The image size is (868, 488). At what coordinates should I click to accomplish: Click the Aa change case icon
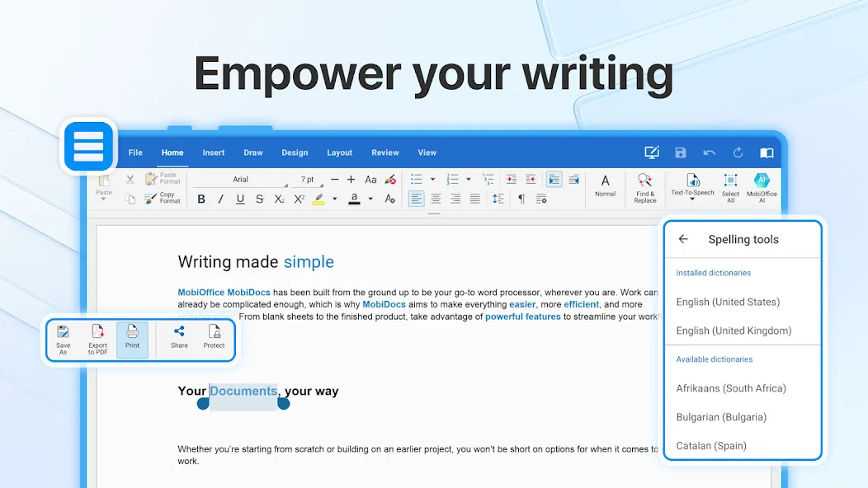point(370,179)
